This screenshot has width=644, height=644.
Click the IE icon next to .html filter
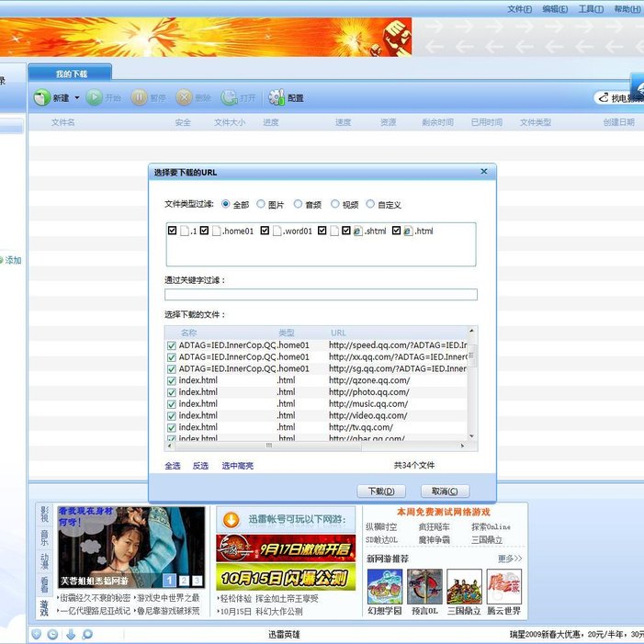click(x=408, y=231)
